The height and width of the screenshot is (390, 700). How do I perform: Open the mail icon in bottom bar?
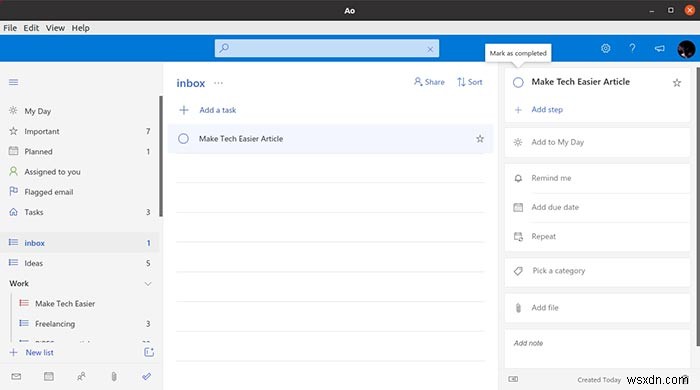(16, 377)
